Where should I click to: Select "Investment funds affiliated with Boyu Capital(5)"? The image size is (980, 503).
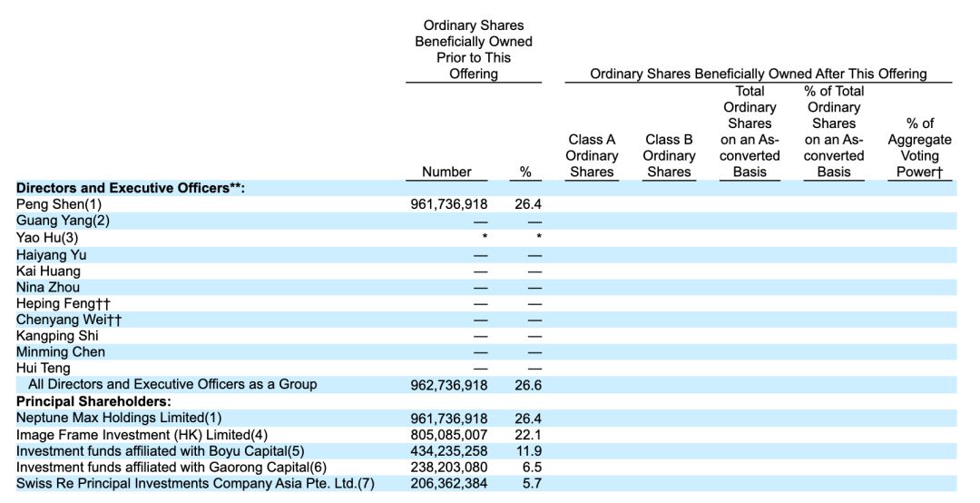(160, 450)
